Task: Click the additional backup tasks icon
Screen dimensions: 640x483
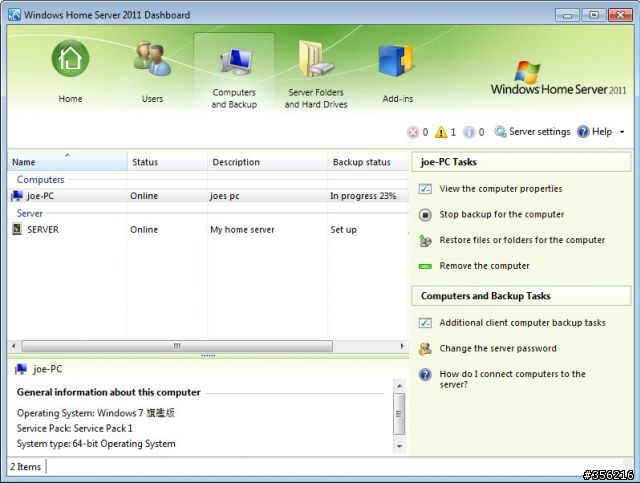Action: click(425, 323)
